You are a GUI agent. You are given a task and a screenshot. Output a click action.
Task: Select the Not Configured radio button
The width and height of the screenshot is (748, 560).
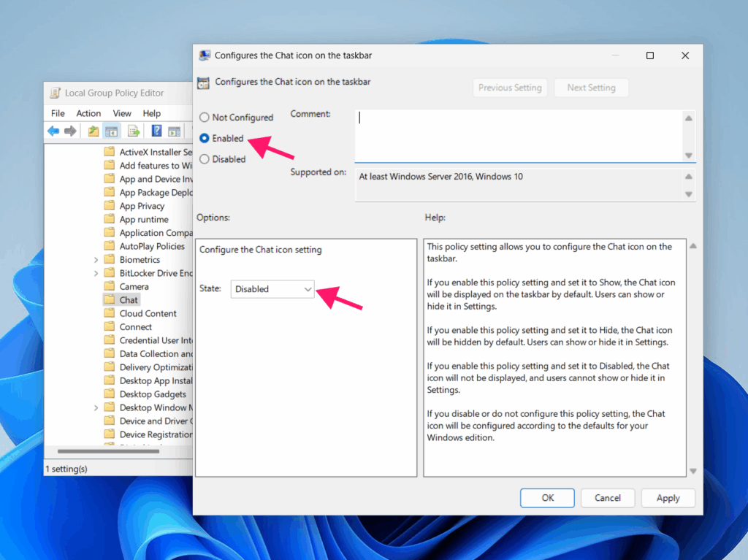(x=205, y=118)
